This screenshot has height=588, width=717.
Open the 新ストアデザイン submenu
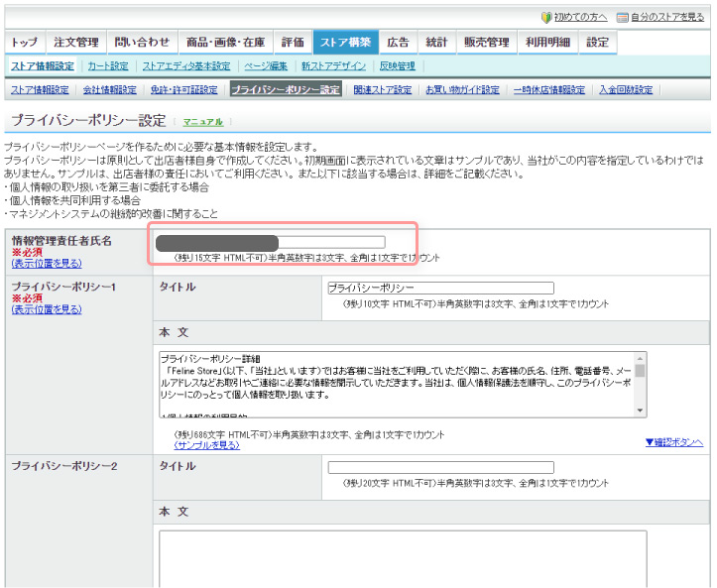point(334,66)
